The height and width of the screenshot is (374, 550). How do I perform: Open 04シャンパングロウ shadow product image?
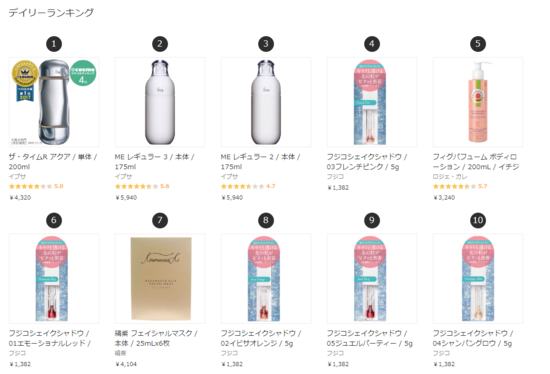[x=478, y=279]
